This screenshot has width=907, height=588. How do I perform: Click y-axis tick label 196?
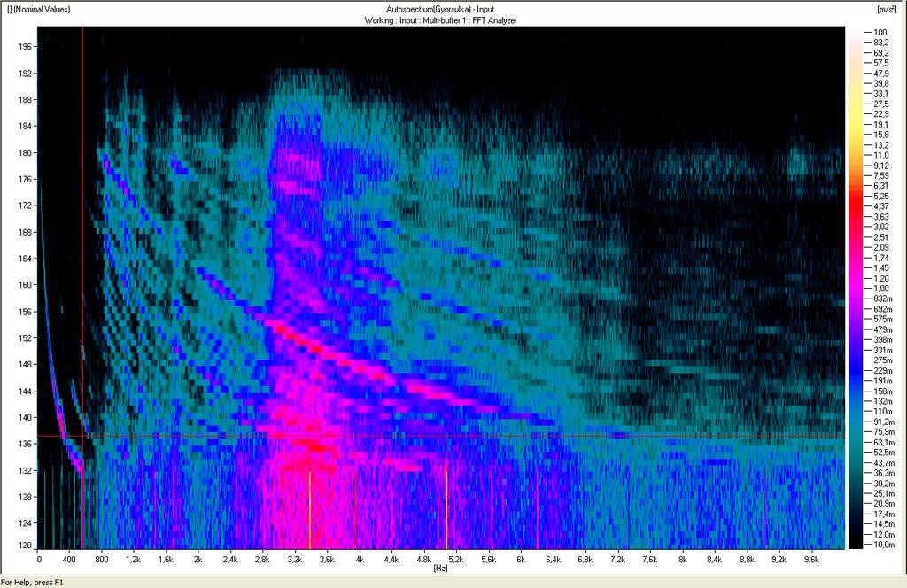(24, 46)
